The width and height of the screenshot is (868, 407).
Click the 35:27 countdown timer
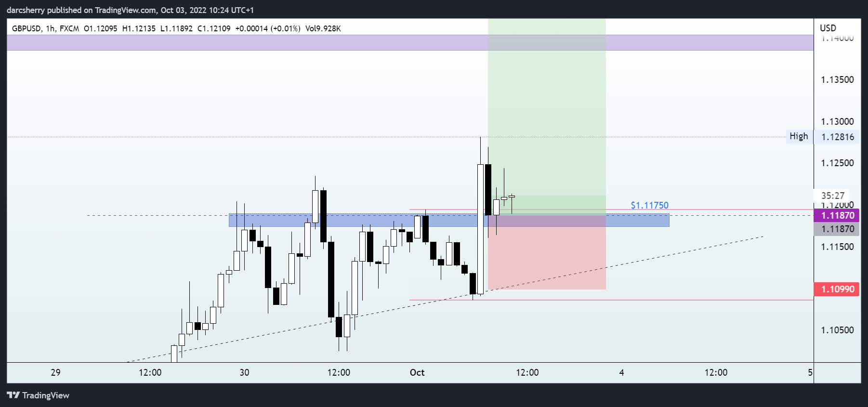click(x=833, y=196)
